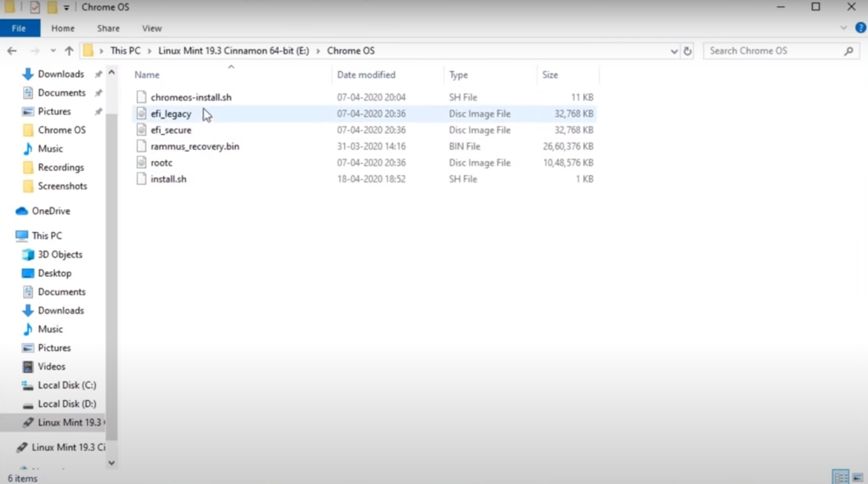Open the help question mark icon
Viewport: 868px width, 484px height.
click(860, 28)
